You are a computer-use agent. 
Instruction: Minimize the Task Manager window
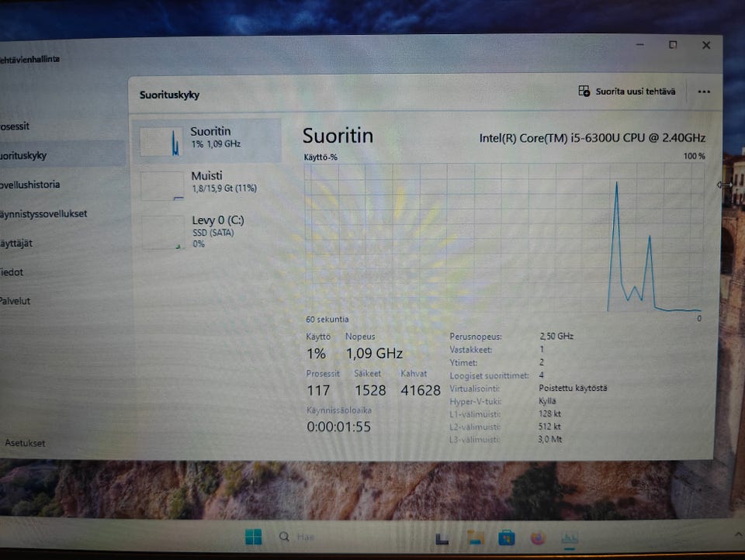tap(640, 45)
